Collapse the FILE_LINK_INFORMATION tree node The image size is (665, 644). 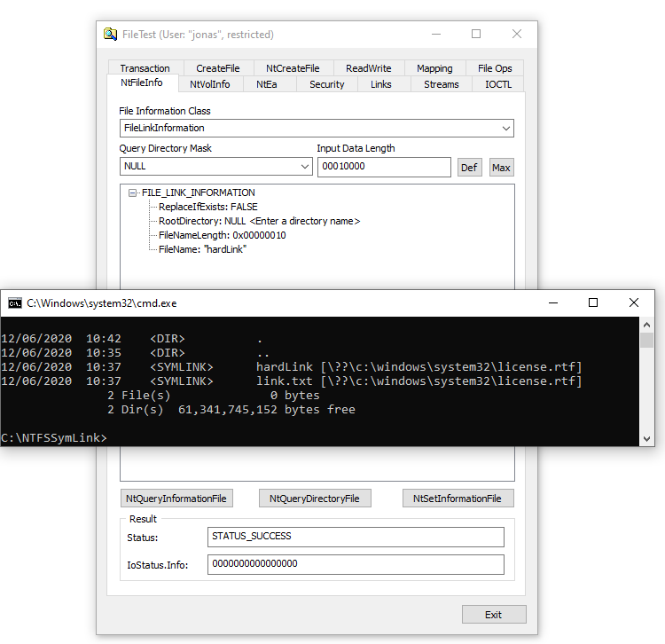click(132, 193)
